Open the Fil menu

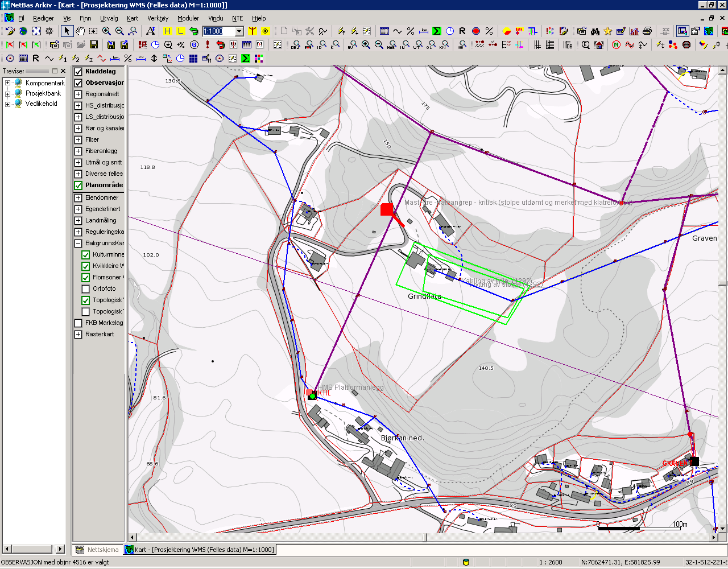(x=21, y=18)
